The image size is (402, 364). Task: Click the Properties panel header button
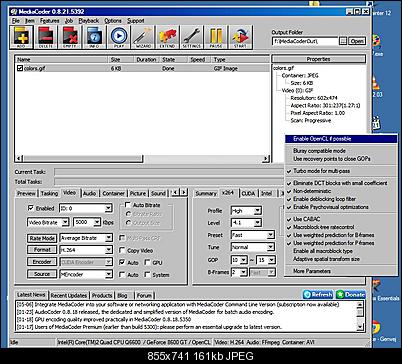(x=319, y=59)
